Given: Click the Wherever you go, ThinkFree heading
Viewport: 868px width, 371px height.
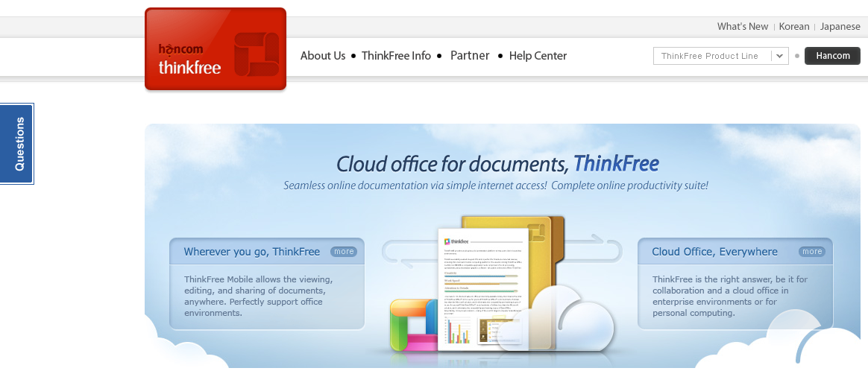Looking at the screenshot, I should click(252, 252).
